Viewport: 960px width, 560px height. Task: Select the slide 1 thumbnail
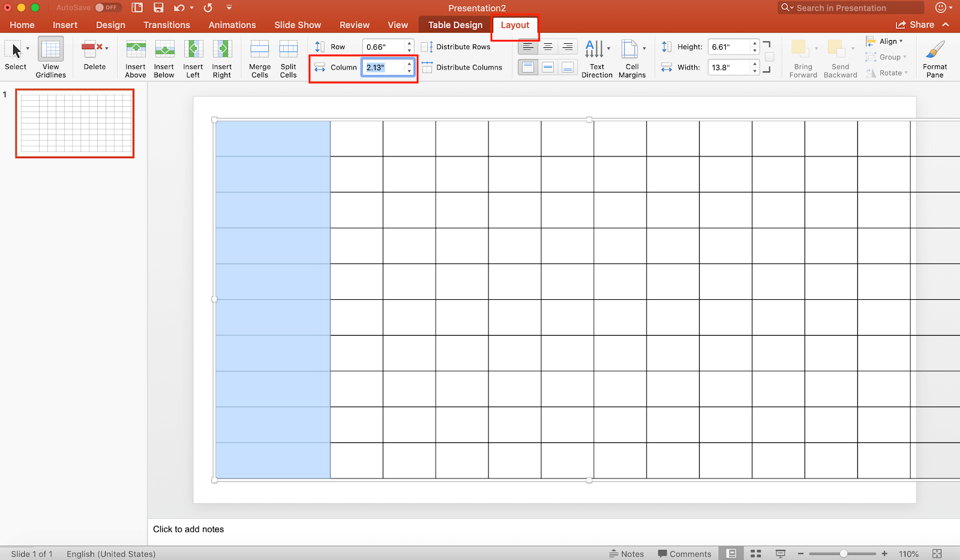point(74,124)
